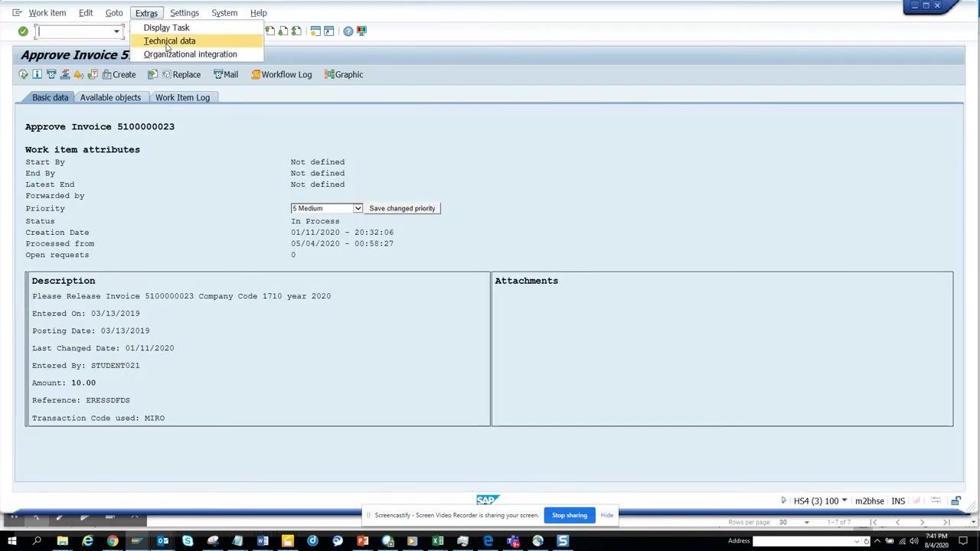
Task: Select the Basic data tab
Action: tap(50, 97)
